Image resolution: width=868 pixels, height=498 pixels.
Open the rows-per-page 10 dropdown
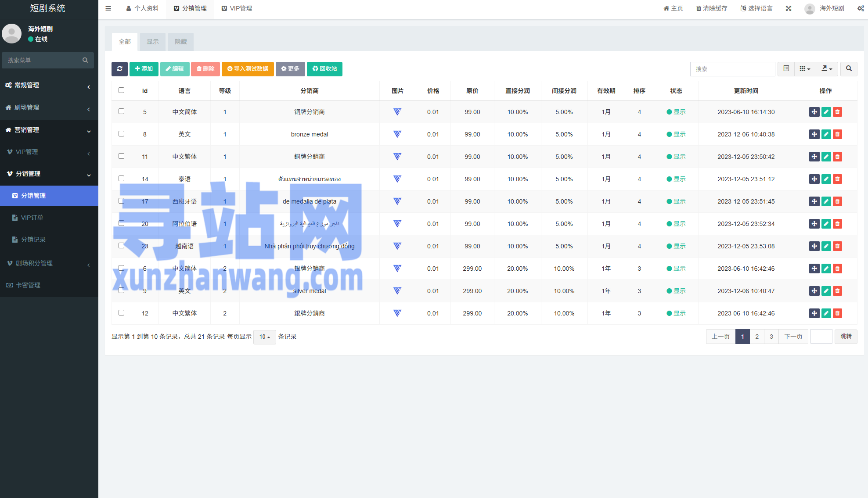pyautogui.click(x=264, y=337)
